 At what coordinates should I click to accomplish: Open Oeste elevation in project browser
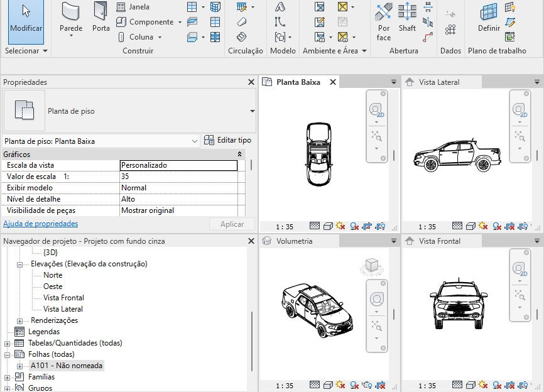53,286
